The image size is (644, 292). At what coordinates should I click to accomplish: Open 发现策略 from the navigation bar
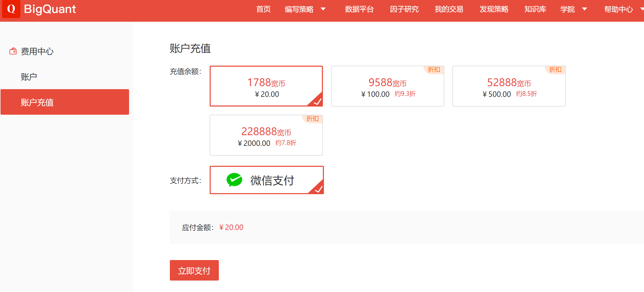[x=494, y=9]
